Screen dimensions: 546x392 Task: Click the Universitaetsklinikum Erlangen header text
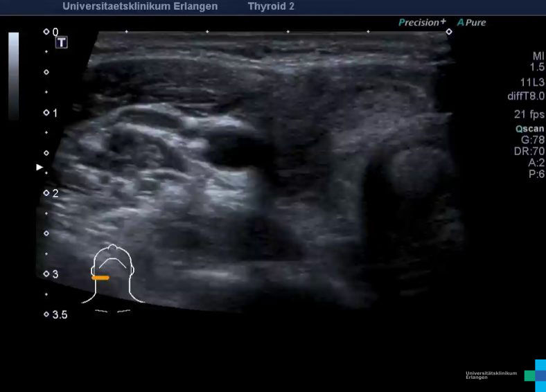tap(140, 6)
